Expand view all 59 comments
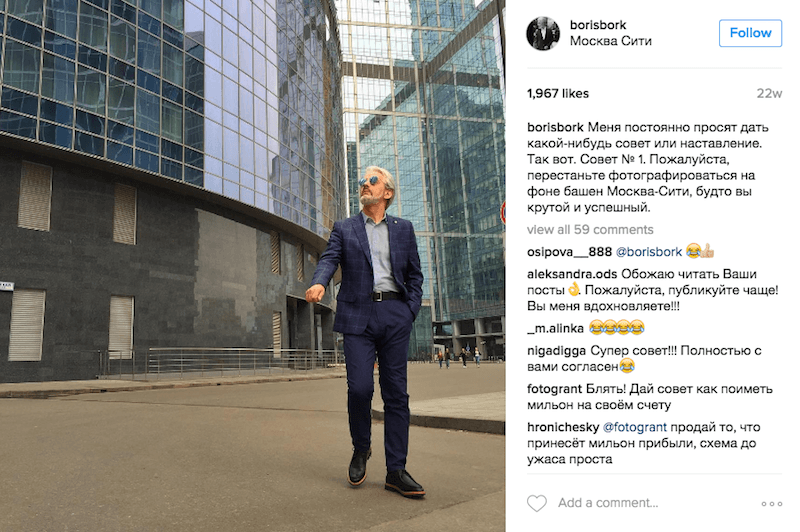The image size is (800, 532). (x=590, y=230)
